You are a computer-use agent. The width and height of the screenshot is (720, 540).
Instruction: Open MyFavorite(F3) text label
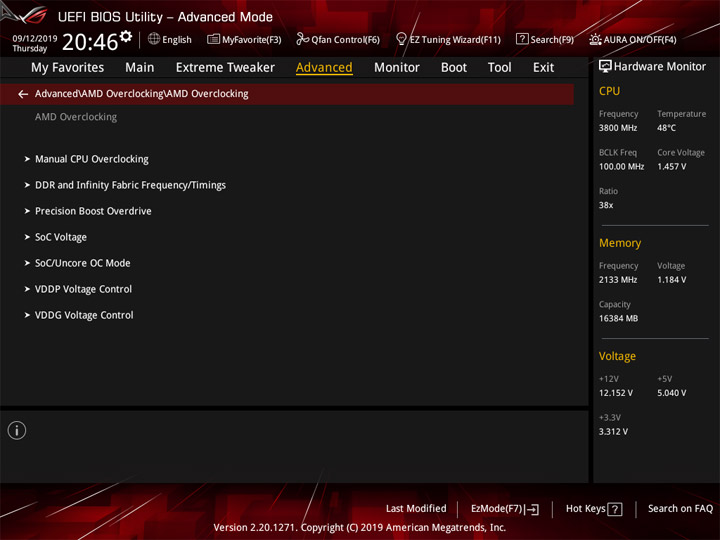[x=252, y=40]
